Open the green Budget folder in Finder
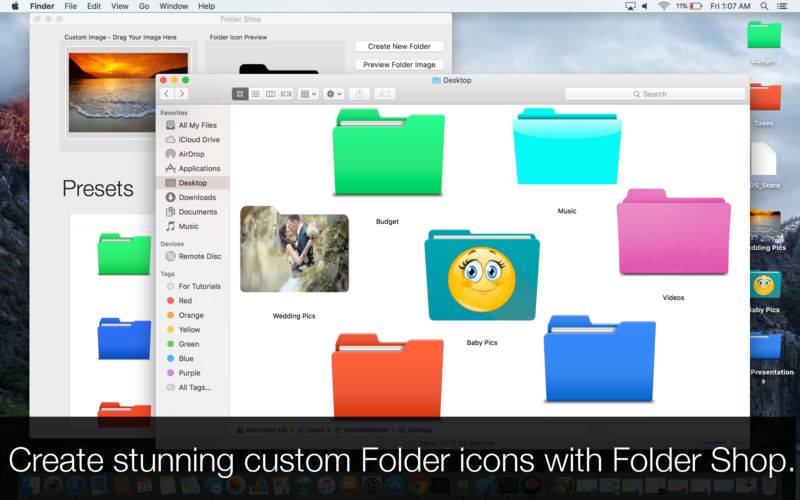Viewport: 800px width, 500px height. pos(388,152)
